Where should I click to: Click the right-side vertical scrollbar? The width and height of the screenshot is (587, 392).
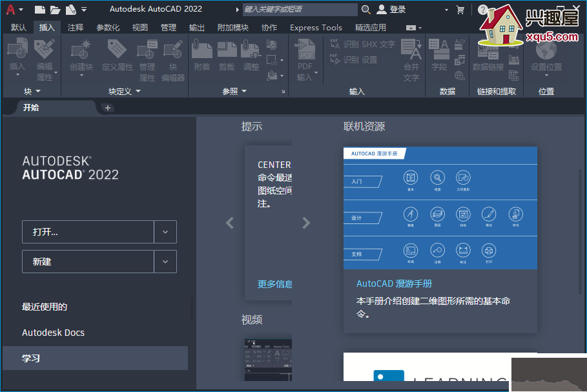point(581,231)
